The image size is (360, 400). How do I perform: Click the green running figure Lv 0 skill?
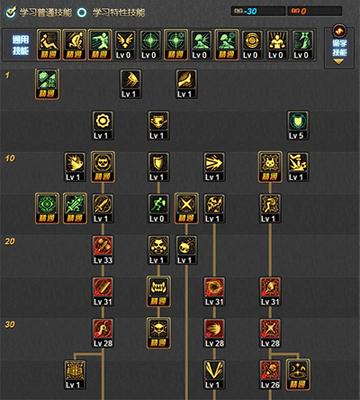tap(159, 209)
